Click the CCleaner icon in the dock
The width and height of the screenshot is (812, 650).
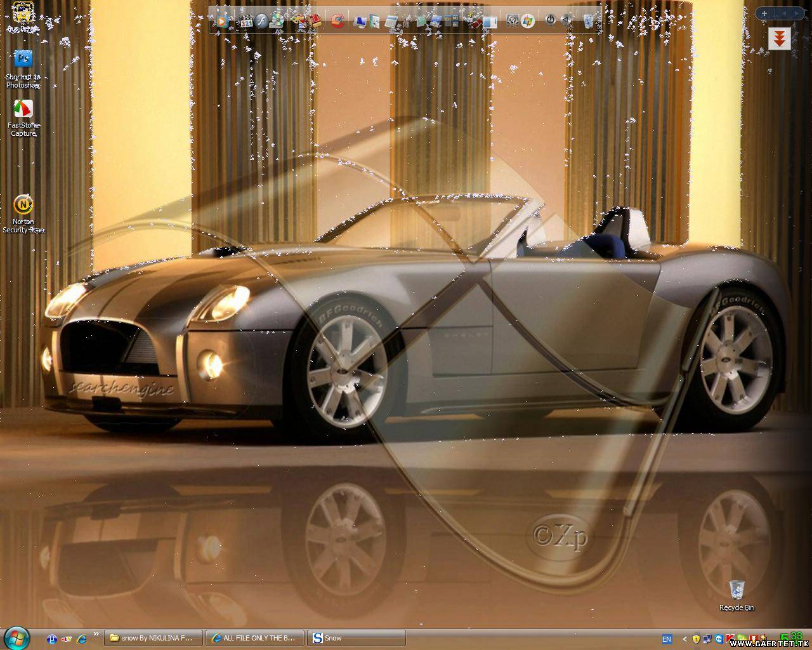pyautogui.click(x=338, y=22)
